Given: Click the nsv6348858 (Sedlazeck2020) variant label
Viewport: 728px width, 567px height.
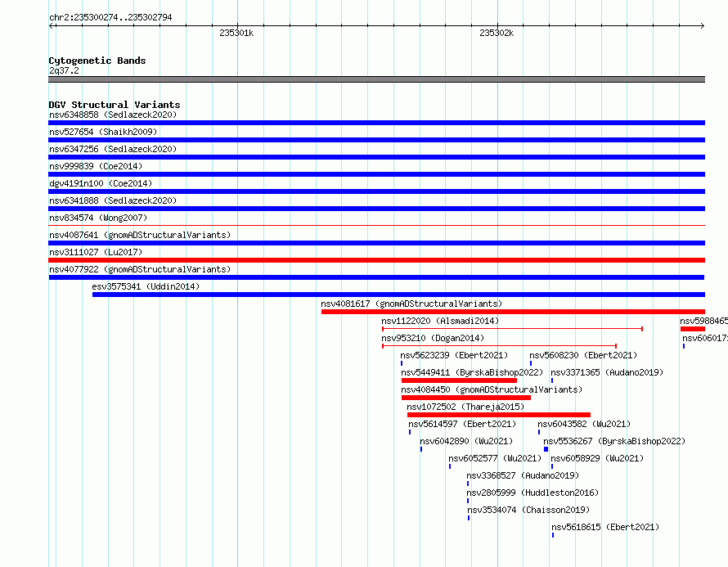Looking at the screenshot, I should [x=113, y=115].
